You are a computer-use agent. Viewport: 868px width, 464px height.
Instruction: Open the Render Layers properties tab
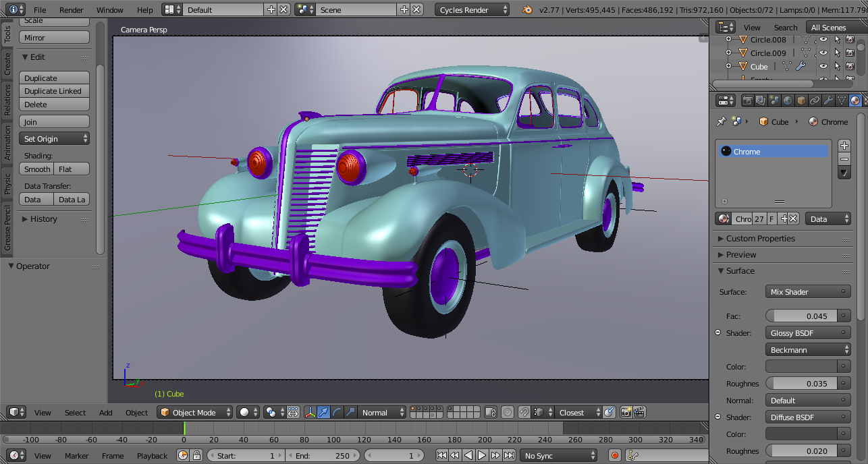[761, 100]
